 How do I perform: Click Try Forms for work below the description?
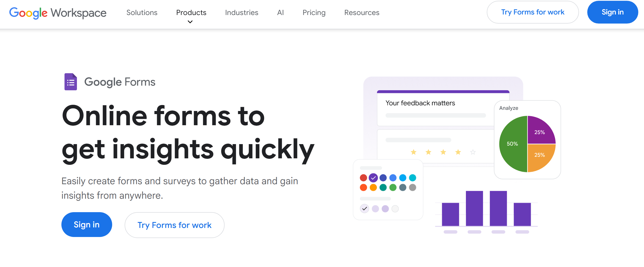click(174, 225)
